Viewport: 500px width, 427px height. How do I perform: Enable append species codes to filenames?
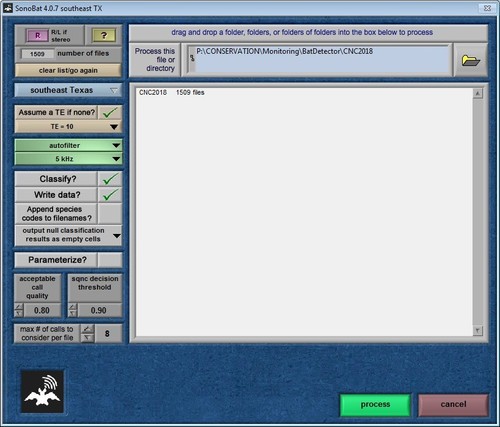tap(110, 213)
